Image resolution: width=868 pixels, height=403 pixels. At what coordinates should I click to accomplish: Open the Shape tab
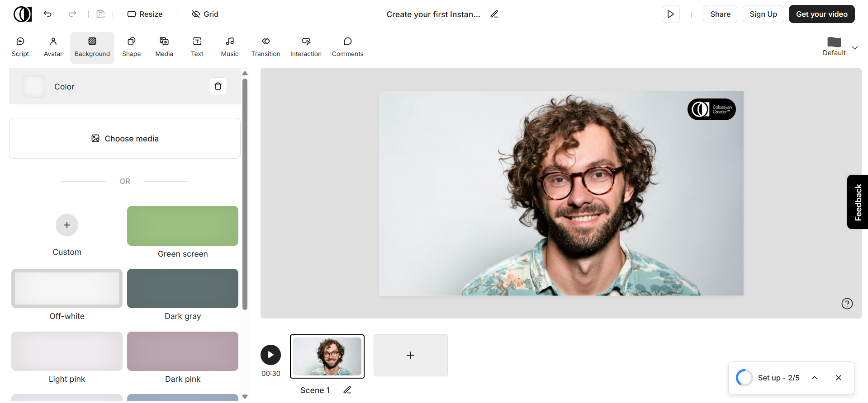[x=131, y=47]
